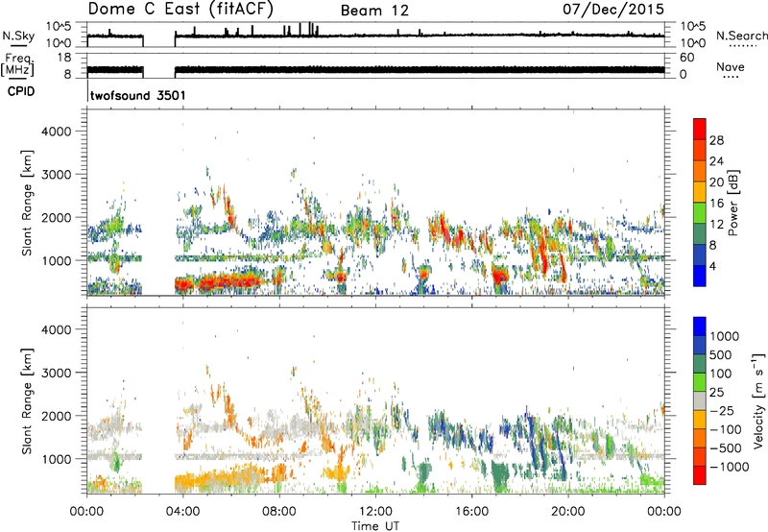
Task: Click the "20:00" time tick label
Action: click(567, 512)
